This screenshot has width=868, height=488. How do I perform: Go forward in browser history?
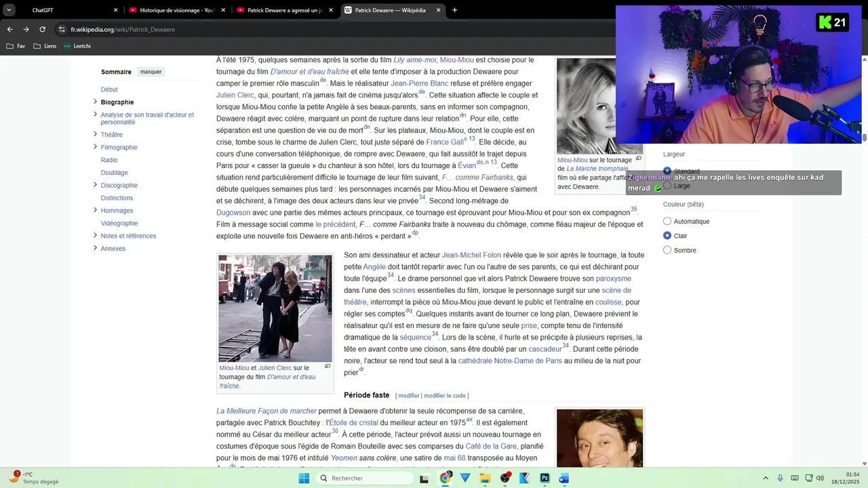tap(26, 29)
